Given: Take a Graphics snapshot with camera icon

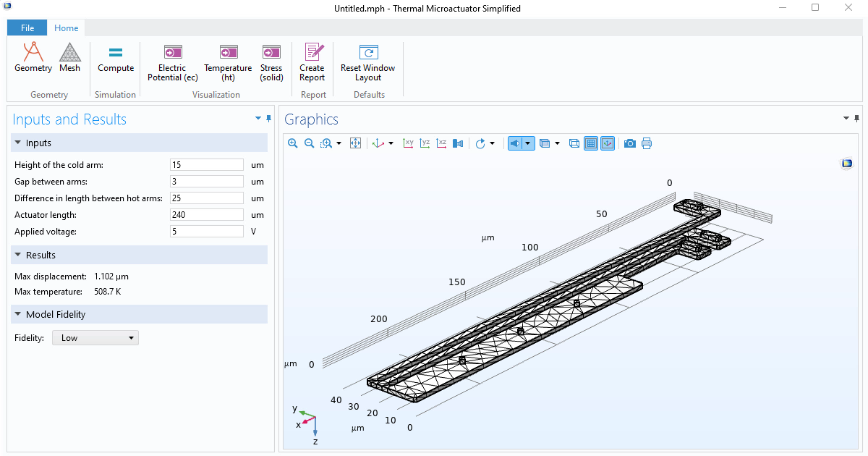Looking at the screenshot, I should (630, 143).
